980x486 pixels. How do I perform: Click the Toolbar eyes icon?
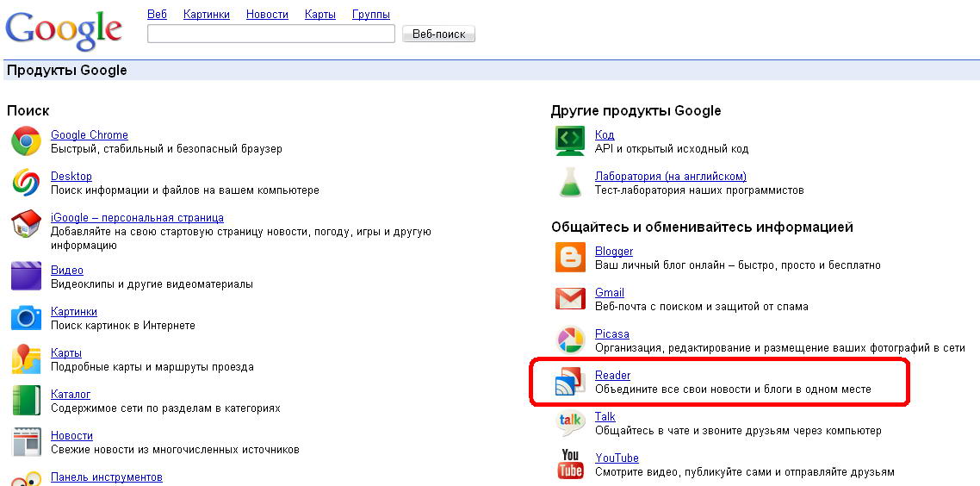point(26,478)
